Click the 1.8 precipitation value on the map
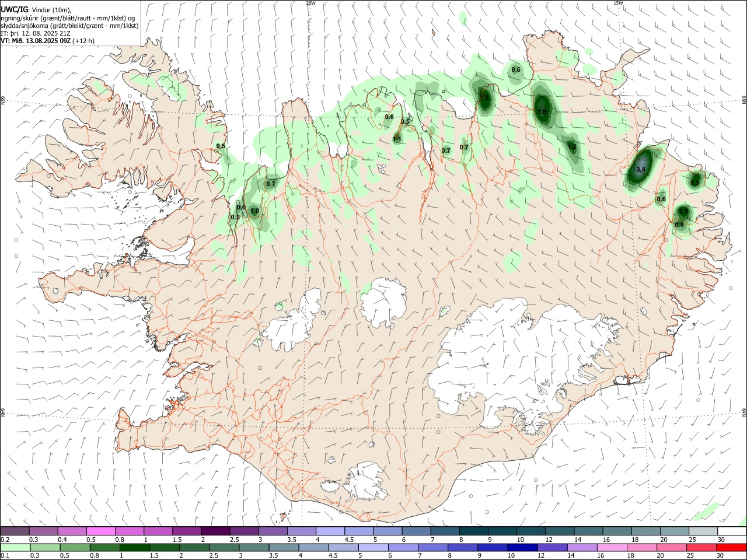The height and width of the screenshot is (560, 747). point(542,112)
